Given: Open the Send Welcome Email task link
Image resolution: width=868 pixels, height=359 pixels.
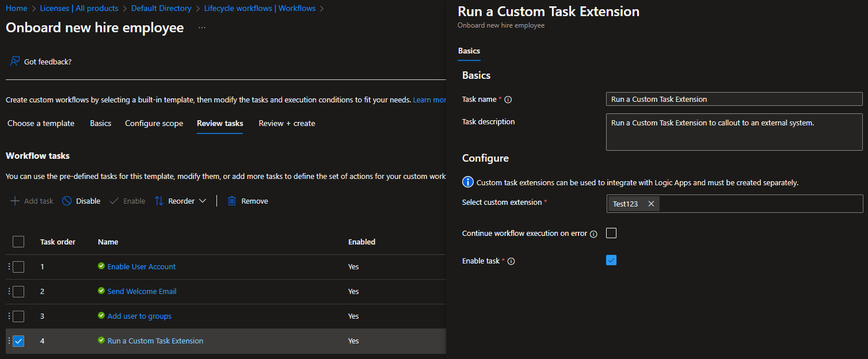Looking at the screenshot, I should coord(142,291).
